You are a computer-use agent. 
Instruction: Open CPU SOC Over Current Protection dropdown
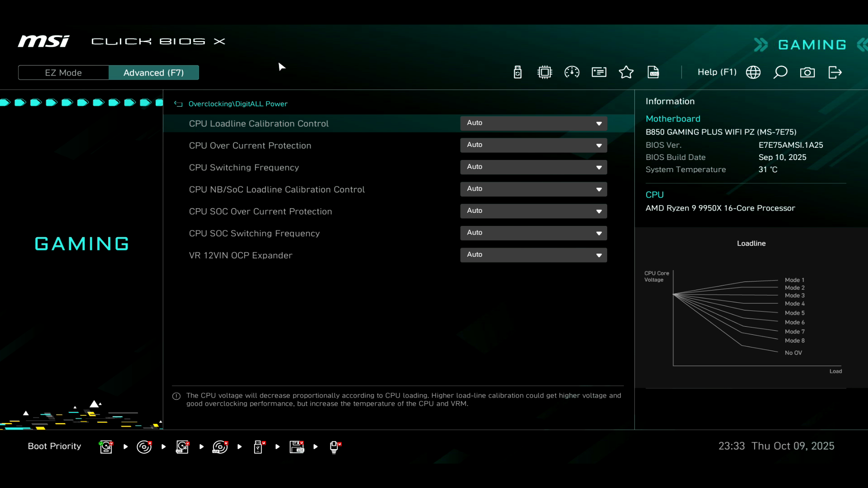(x=533, y=211)
